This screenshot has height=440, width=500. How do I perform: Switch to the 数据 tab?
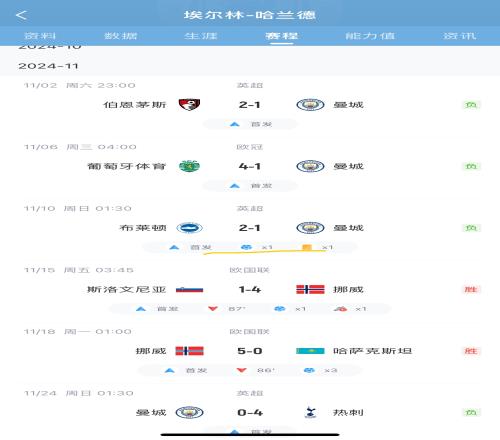(121, 36)
